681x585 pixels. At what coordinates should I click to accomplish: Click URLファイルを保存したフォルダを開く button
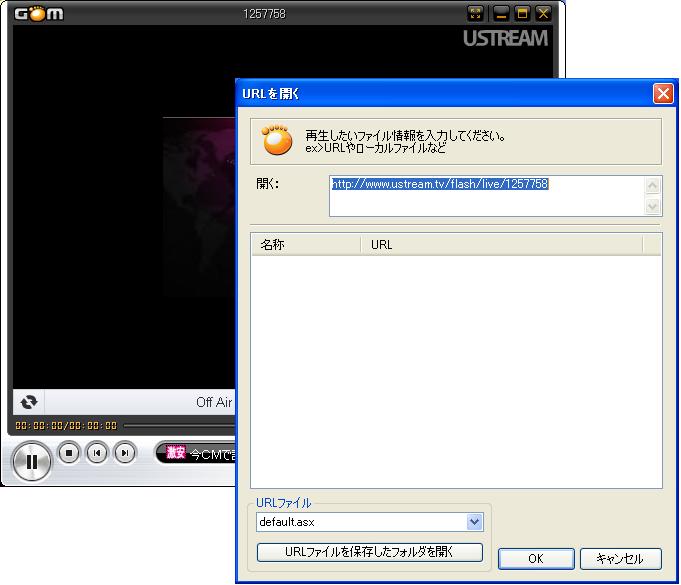click(370, 552)
